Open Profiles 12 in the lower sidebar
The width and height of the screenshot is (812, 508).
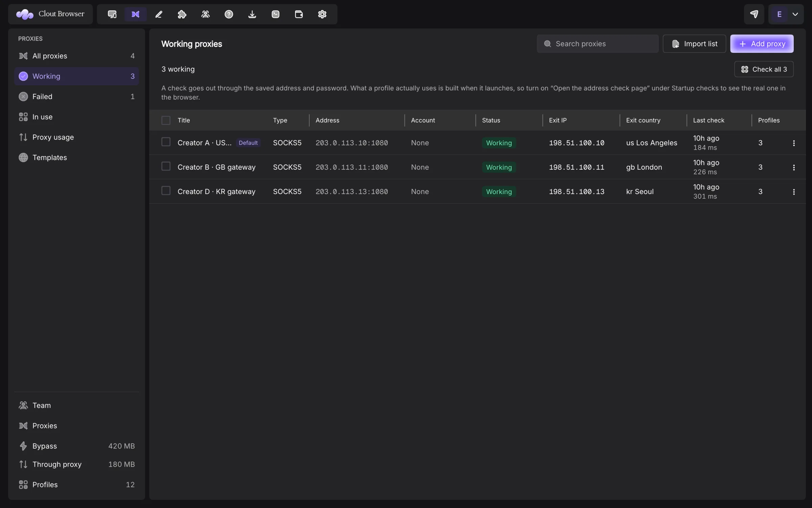pos(76,485)
